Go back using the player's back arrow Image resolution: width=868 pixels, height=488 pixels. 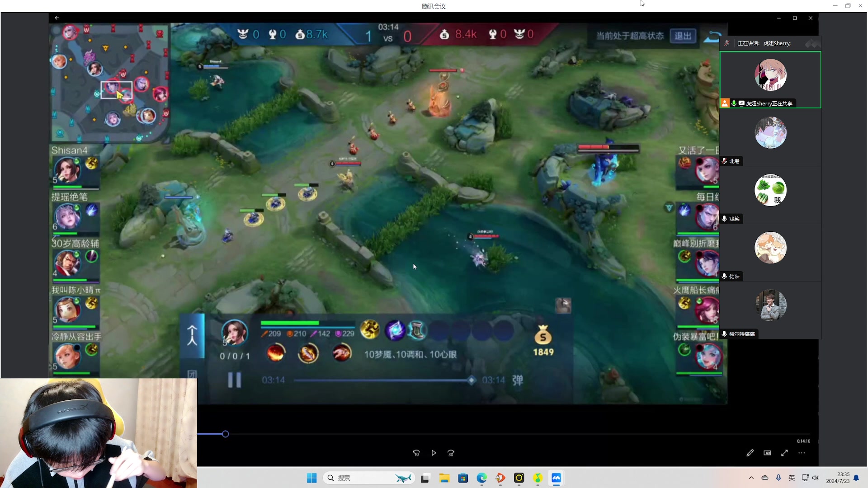(x=57, y=18)
